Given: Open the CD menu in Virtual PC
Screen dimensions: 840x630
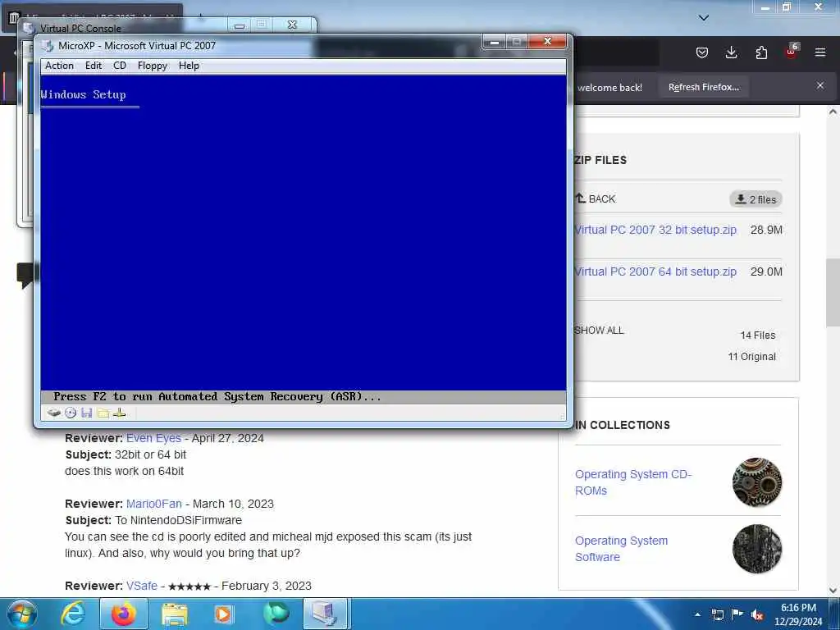Looking at the screenshot, I should (120, 66).
